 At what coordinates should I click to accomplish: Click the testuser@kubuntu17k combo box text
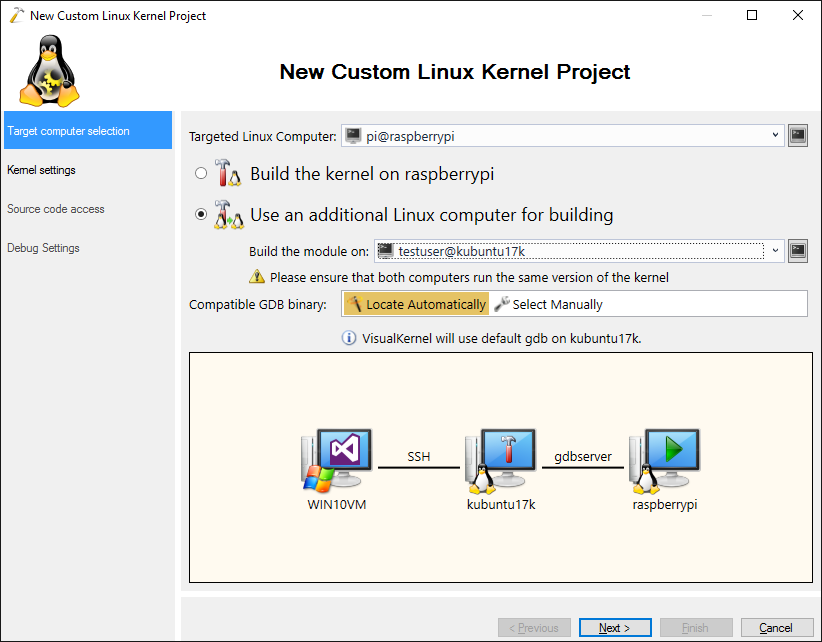click(x=462, y=252)
